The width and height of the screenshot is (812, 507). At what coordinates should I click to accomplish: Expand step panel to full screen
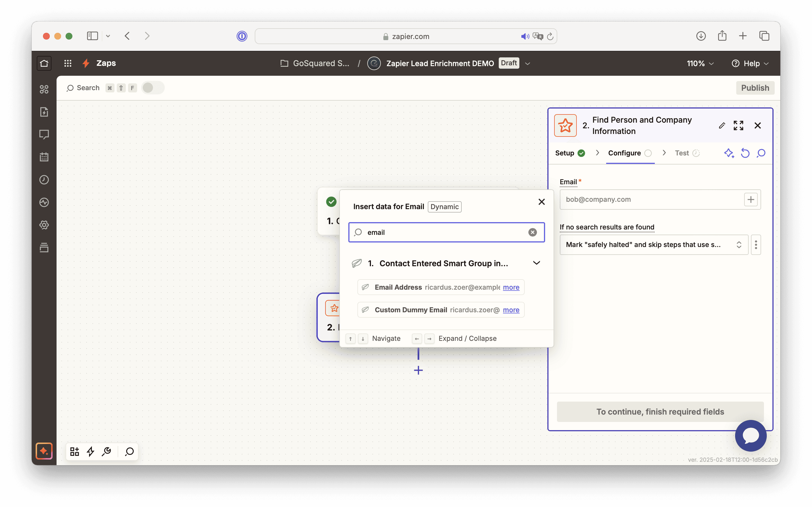(738, 125)
